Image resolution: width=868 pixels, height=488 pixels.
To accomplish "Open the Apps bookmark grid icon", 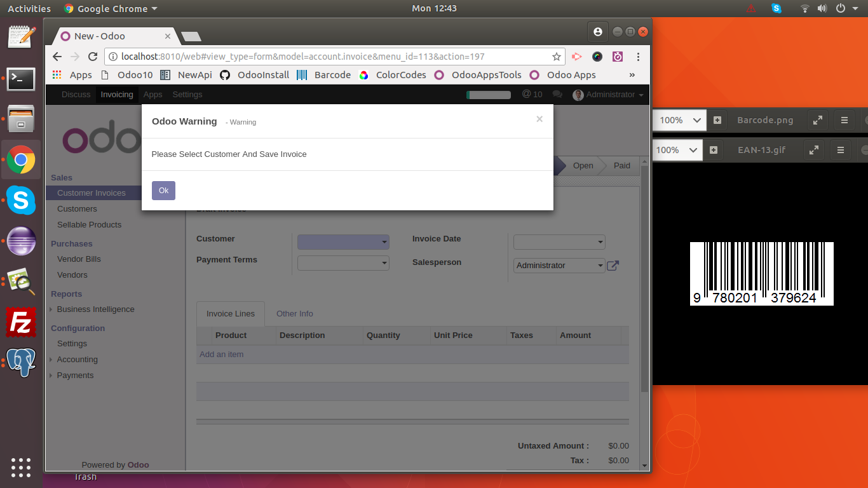I will [57, 75].
